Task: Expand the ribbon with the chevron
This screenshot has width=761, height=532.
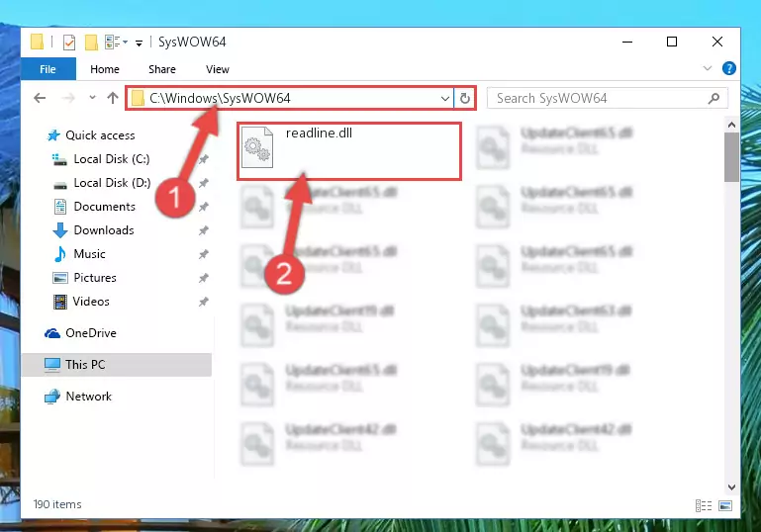Action: 708,68
